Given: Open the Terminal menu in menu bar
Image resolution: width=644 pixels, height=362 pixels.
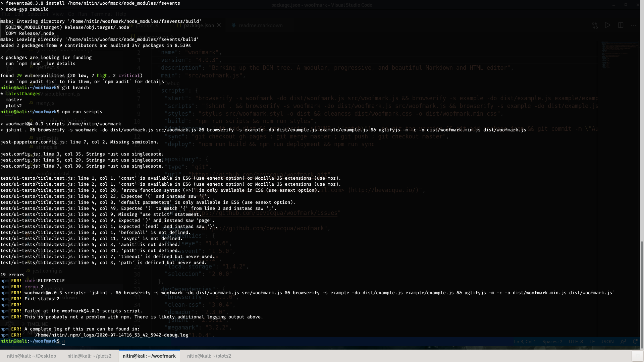Looking at the screenshot, I should pyautogui.click(x=101, y=14).
